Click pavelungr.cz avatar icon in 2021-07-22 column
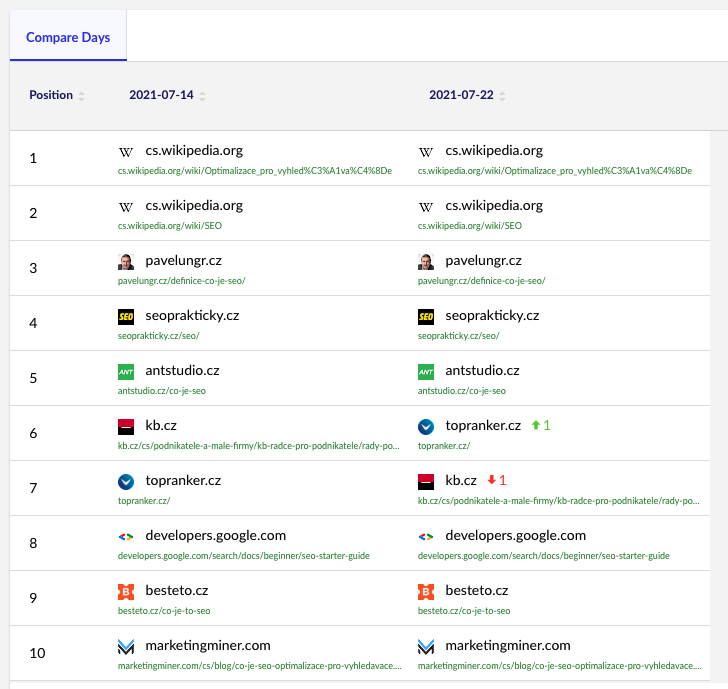728x689 pixels. pos(426,262)
